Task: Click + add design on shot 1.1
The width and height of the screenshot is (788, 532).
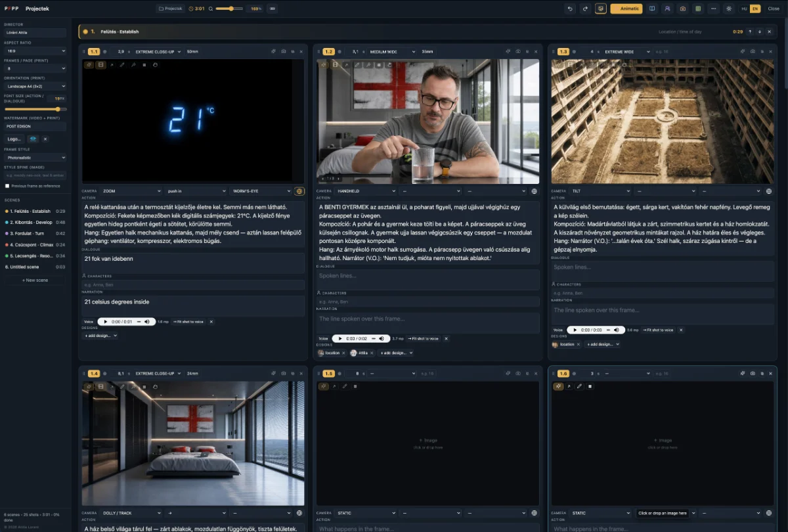Action: [100, 336]
